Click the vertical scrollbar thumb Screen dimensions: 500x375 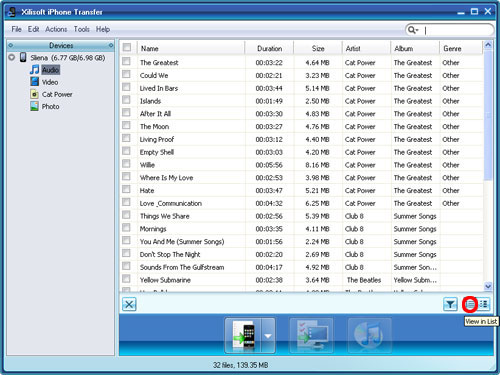(x=488, y=115)
